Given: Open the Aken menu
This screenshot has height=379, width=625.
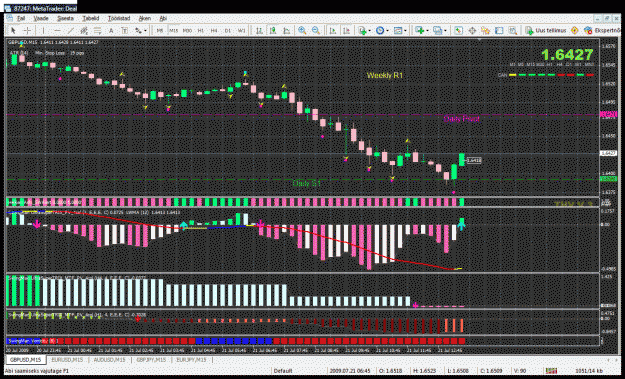Looking at the screenshot, I should pos(145,18).
